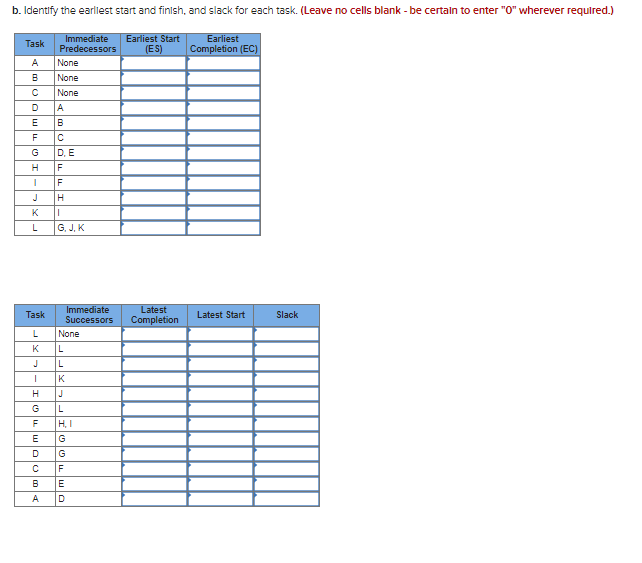Click Slack cell for task D, successor G

pos(287,454)
